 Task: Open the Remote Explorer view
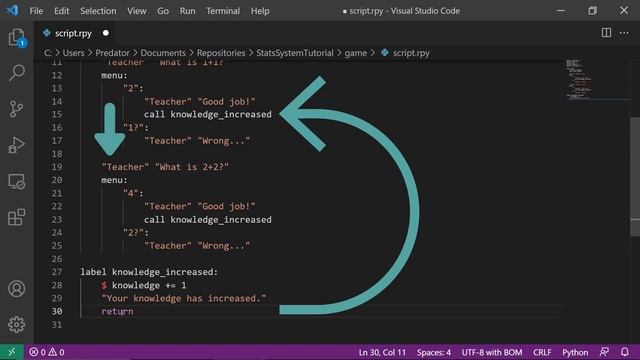point(16,181)
